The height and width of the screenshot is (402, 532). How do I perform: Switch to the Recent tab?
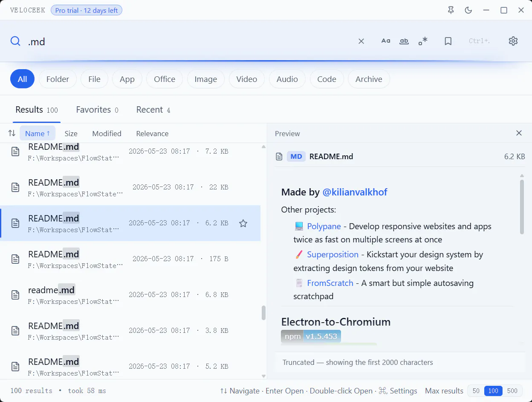153,110
